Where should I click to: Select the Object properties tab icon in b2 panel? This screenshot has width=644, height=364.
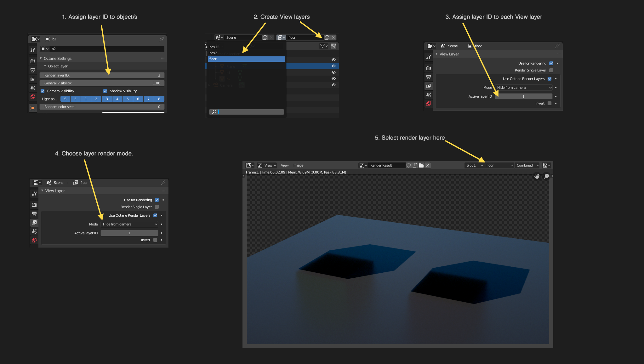[33, 108]
